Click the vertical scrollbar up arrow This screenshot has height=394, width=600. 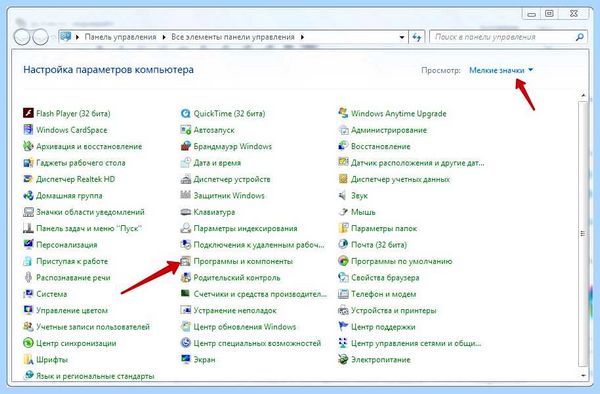(x=584, y=95)
